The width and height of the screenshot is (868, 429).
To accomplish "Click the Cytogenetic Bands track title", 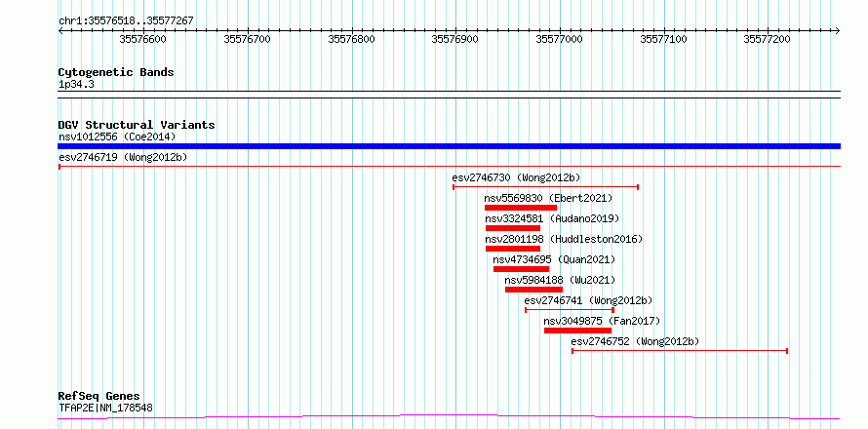I will (x=116, y=72).
